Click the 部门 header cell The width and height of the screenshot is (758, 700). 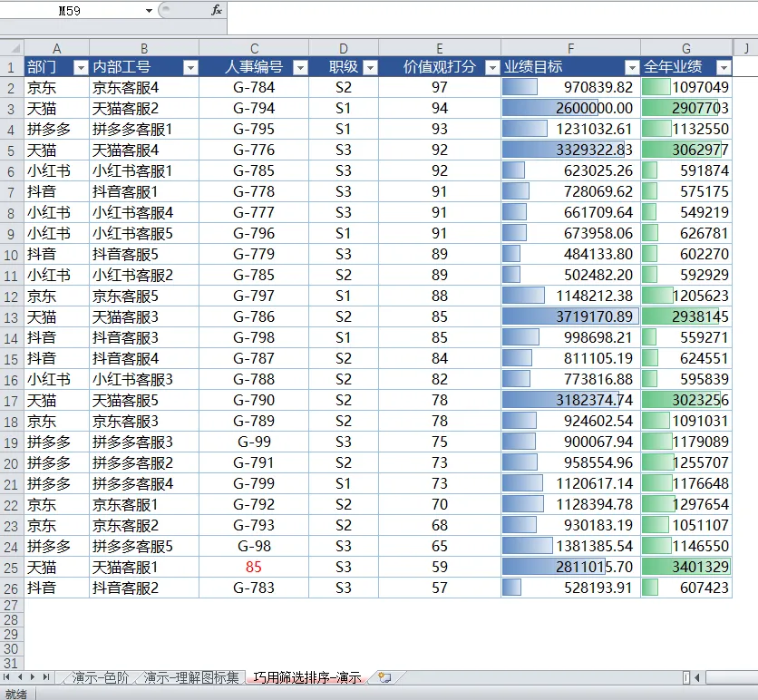56,67
